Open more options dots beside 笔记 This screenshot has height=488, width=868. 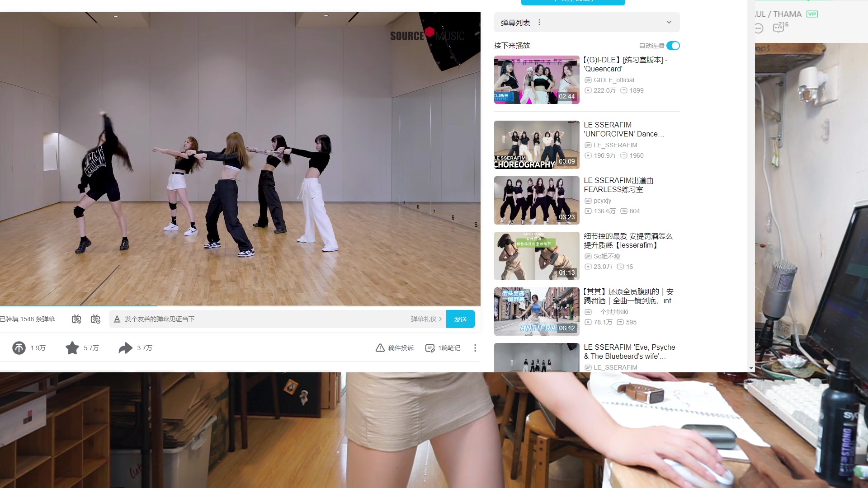coord(475,348)
